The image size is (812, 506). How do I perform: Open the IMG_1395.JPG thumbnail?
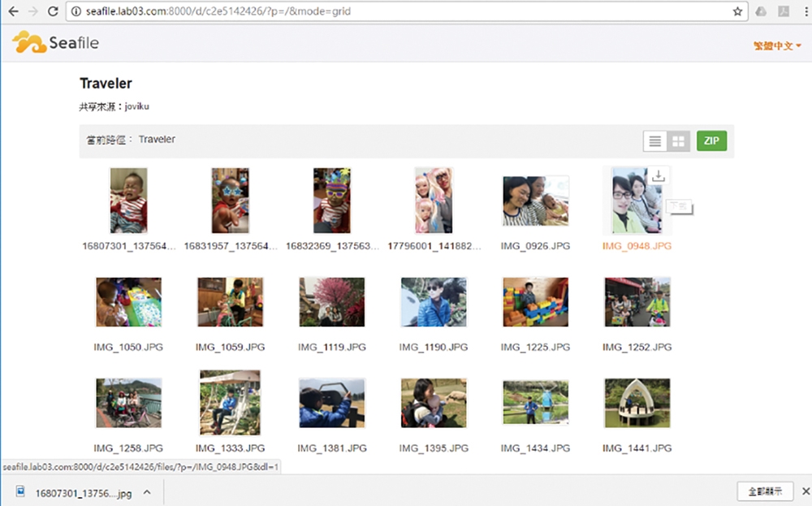click(434, 403)
